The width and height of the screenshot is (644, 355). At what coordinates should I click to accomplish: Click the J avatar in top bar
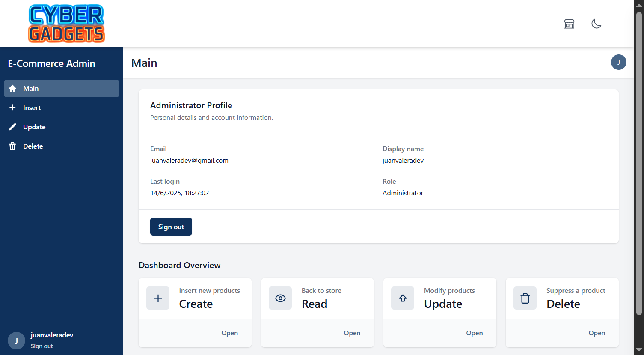pyautogui.click(x=618, y=62)
